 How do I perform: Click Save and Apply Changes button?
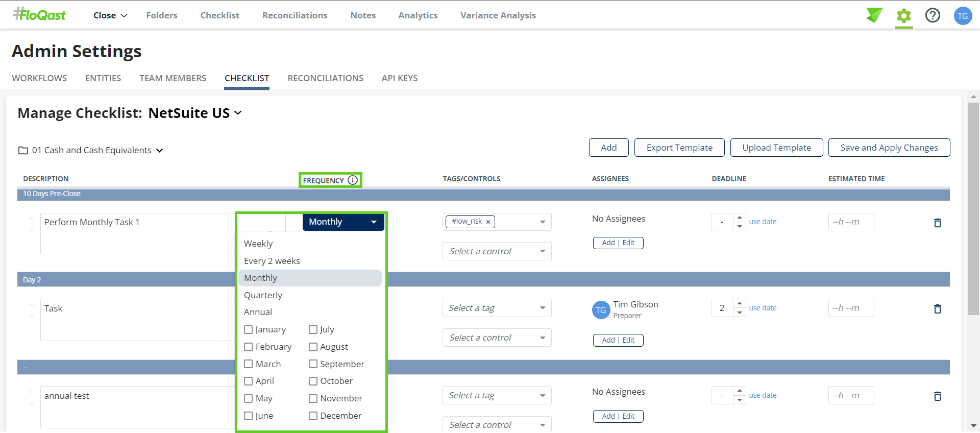coord(889,148)
